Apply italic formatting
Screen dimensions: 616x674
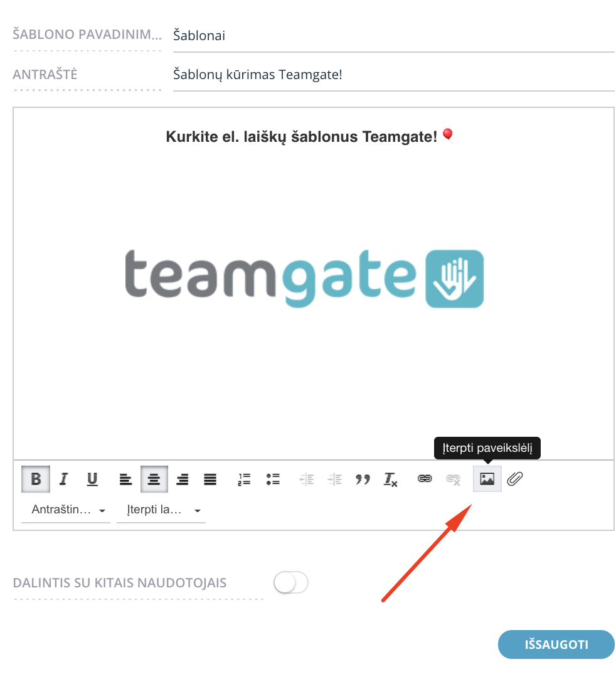63,479
